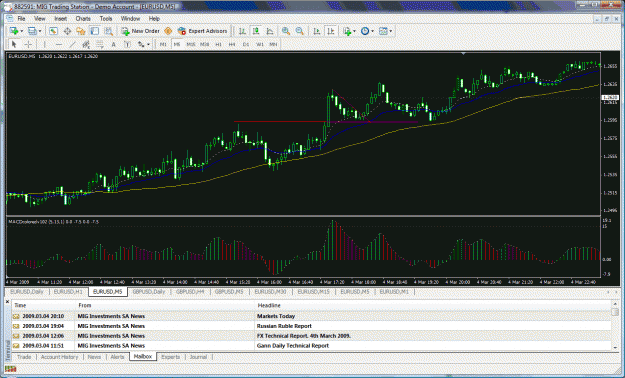Screen dimensions: 625x378
Task: Click the Markets Today envelope icon
Action: [x=16, y=316]
